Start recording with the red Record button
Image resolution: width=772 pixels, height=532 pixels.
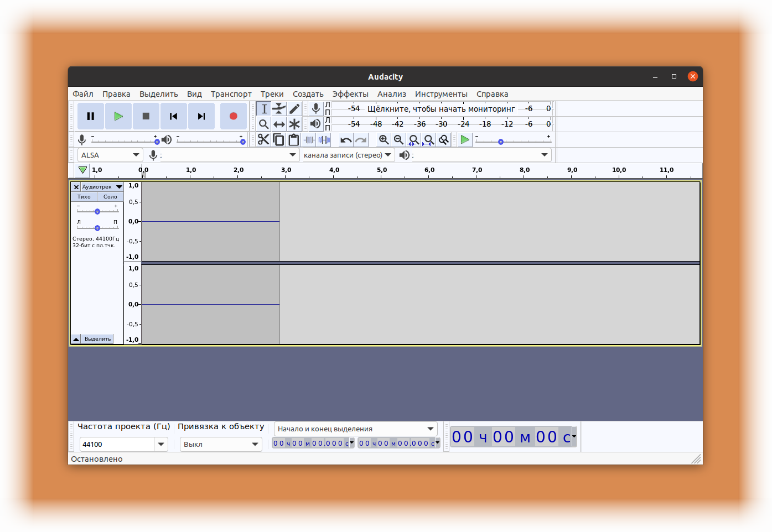(234, 116)
